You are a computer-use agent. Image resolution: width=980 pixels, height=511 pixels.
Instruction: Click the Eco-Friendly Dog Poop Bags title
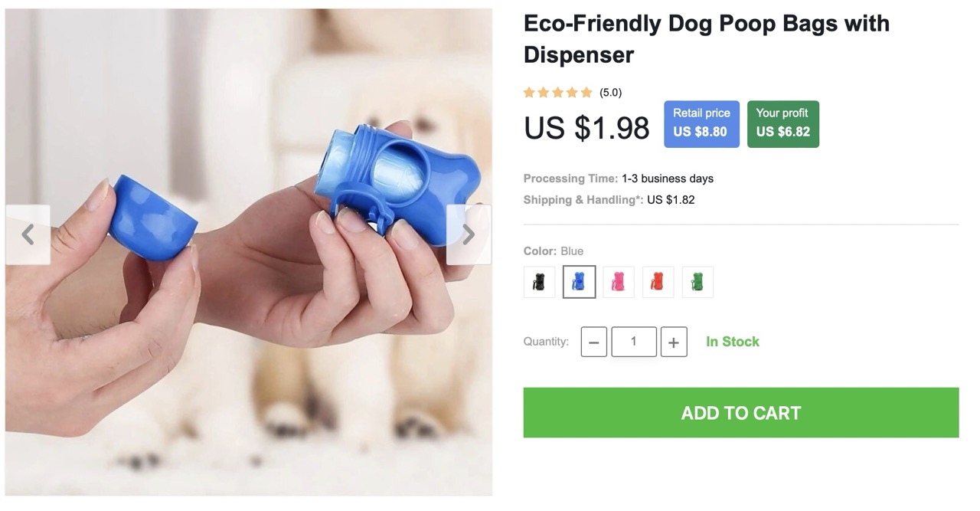click(706, 38)
